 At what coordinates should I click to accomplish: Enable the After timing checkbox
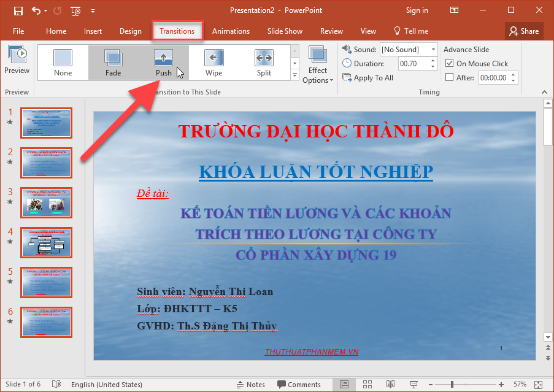point(451,77)
